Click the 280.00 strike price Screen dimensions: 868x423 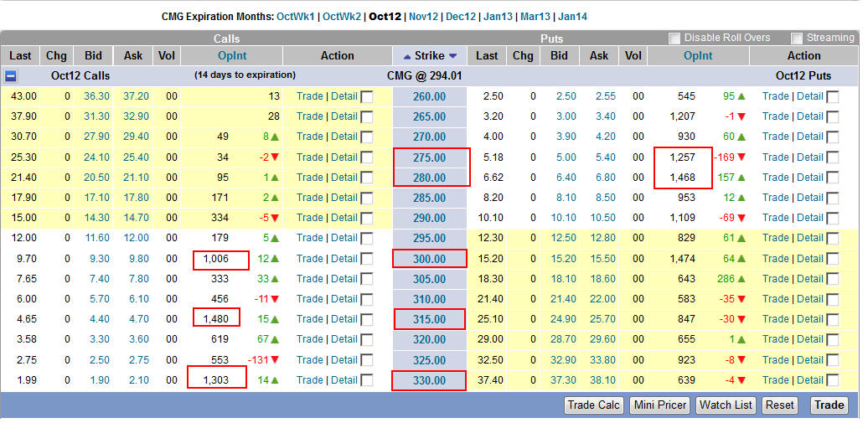429,178
